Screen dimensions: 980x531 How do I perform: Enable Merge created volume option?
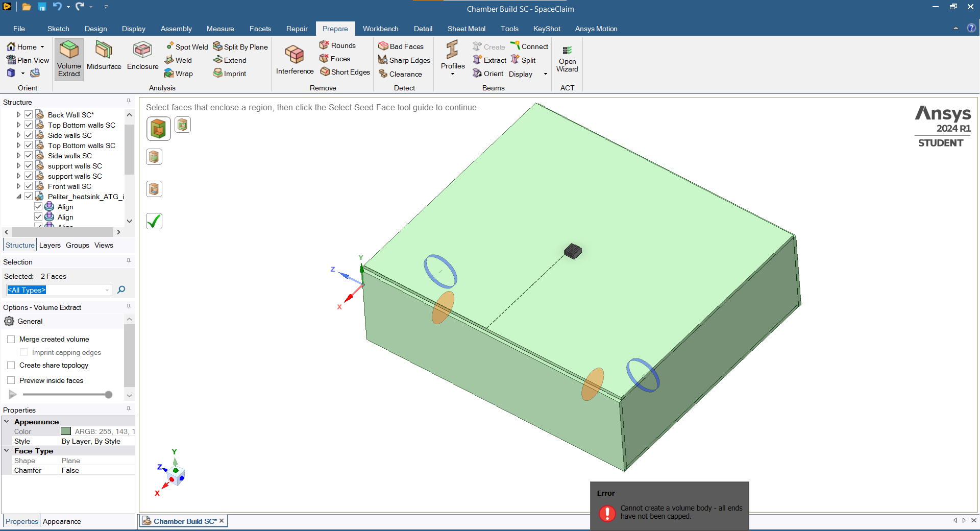tap(11, 340)
